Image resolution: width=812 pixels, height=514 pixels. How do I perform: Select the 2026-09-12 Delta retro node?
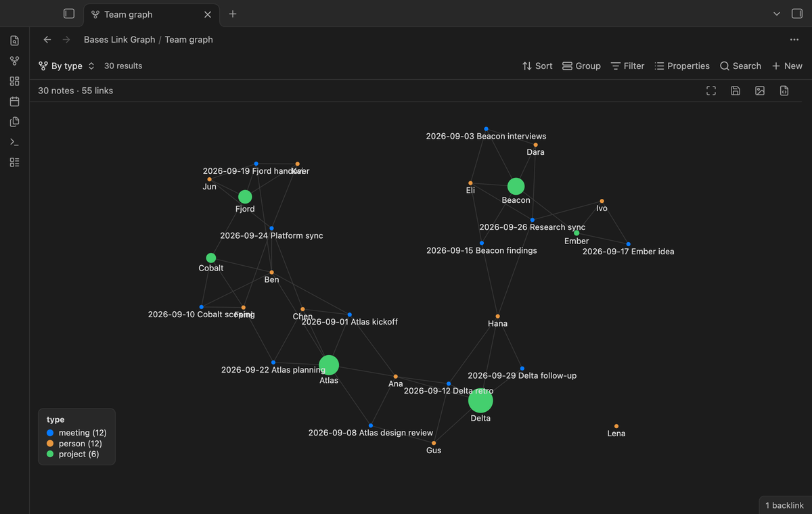(x=449, y=383)
